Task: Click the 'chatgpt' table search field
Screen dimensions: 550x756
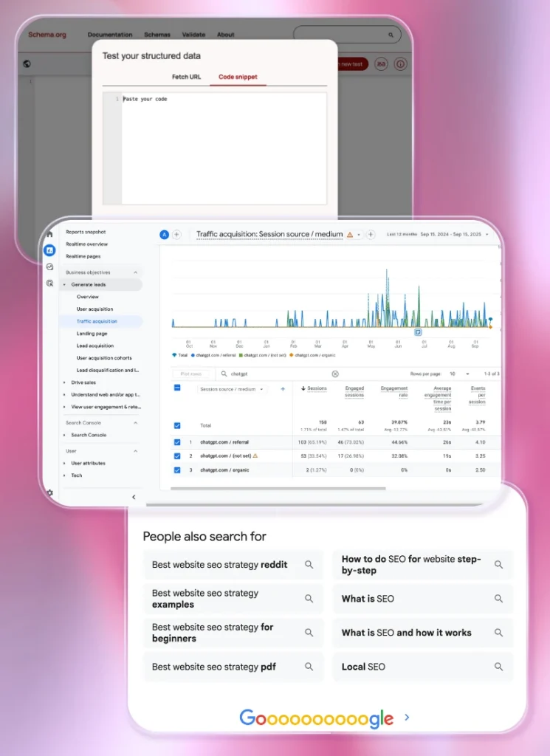Action: point(278,374)
